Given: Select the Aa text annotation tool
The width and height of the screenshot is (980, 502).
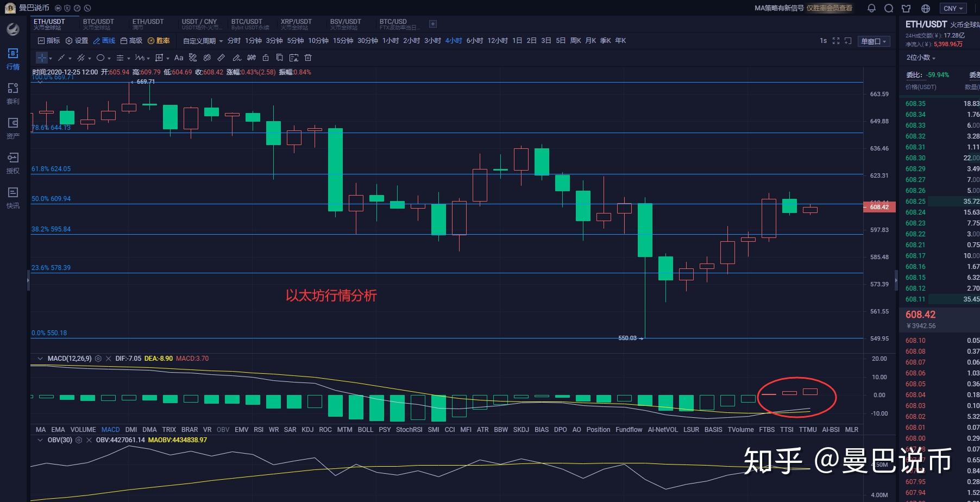Looking at the screenshot, I should pos(179,58).
